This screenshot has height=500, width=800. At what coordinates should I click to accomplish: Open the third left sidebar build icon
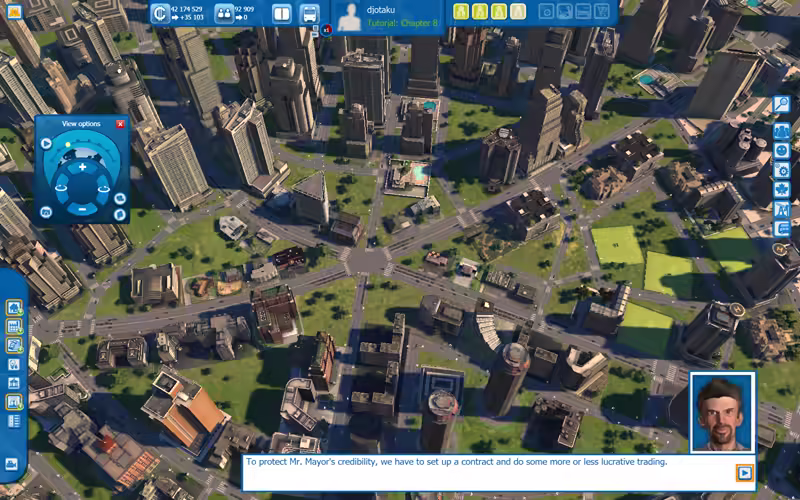[14, 345]
